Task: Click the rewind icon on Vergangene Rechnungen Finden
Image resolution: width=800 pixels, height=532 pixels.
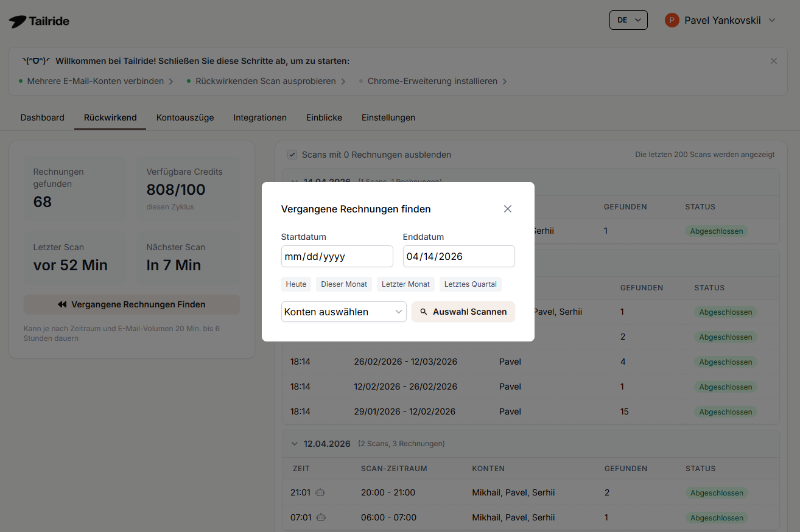Action: coord(62,304)
